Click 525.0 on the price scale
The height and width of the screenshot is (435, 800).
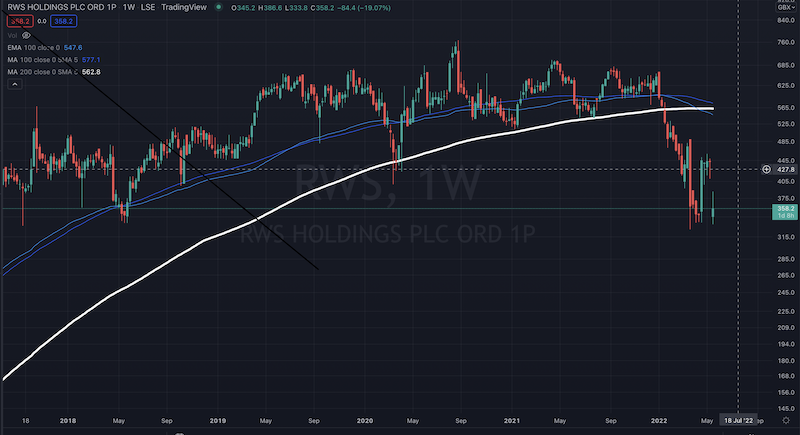click(x=786, y=124)
